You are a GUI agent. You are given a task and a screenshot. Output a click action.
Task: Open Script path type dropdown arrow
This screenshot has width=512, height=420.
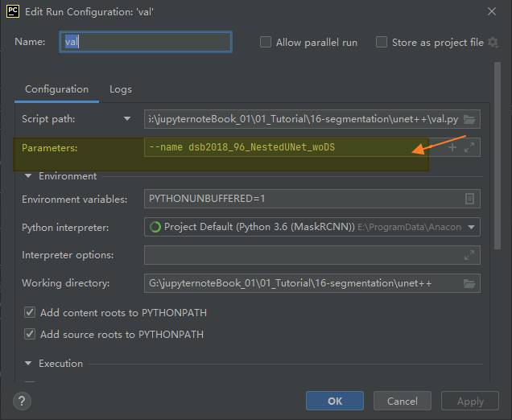[x=127, y=119]
